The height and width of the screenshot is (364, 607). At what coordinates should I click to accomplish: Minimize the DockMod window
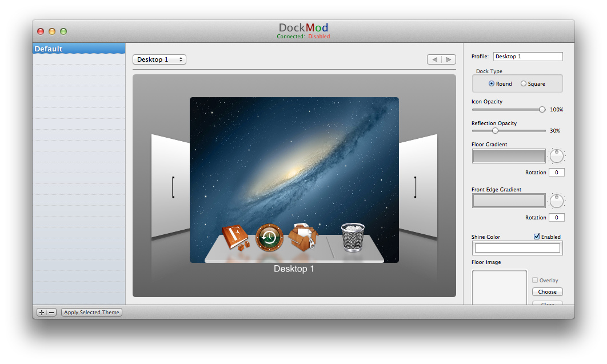(x=52, y=31)
